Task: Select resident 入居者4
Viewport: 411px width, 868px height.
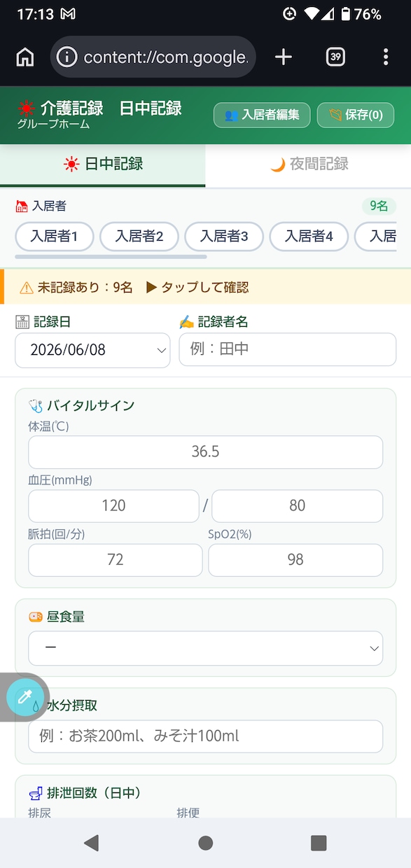Action: [x=309, y=237]
